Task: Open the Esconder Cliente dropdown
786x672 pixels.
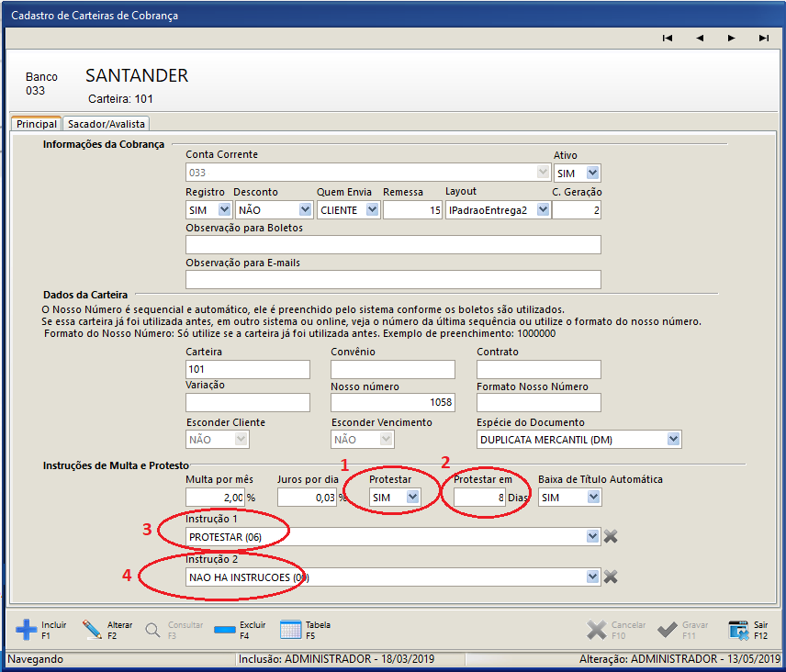Action: [x=241, y=440]
